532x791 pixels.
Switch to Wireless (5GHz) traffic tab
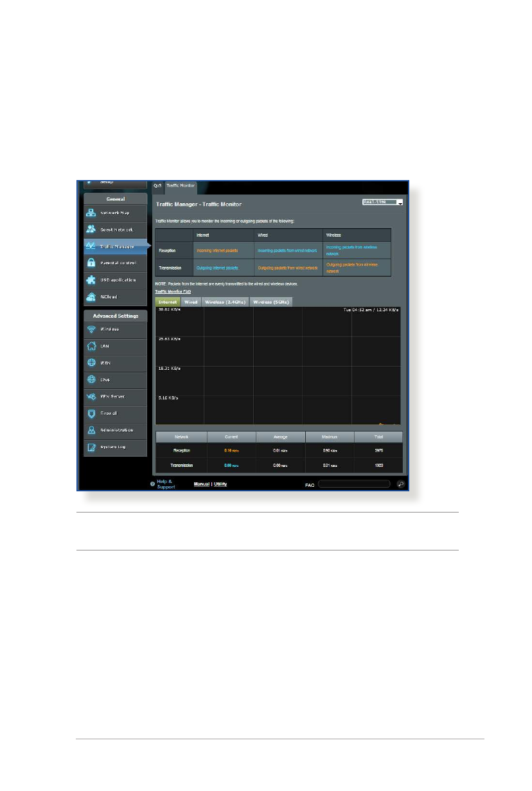coord(270,302)
